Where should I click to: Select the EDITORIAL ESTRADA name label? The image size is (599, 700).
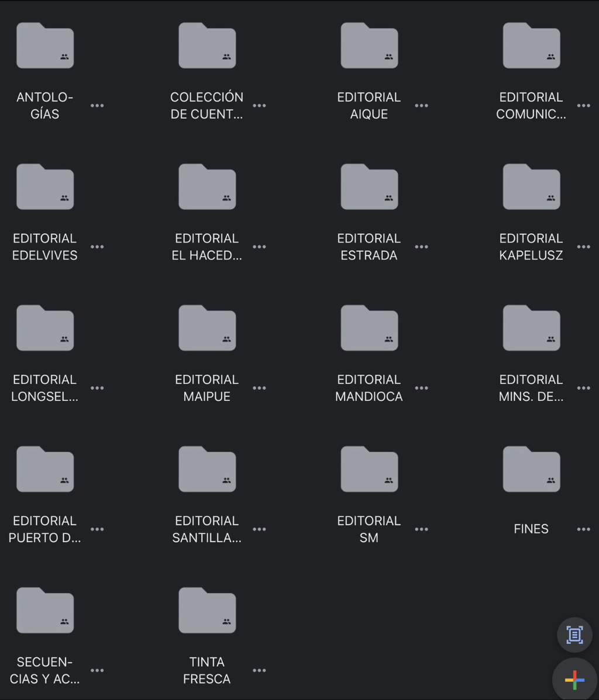pyautogui.click(x=369, y=246)
